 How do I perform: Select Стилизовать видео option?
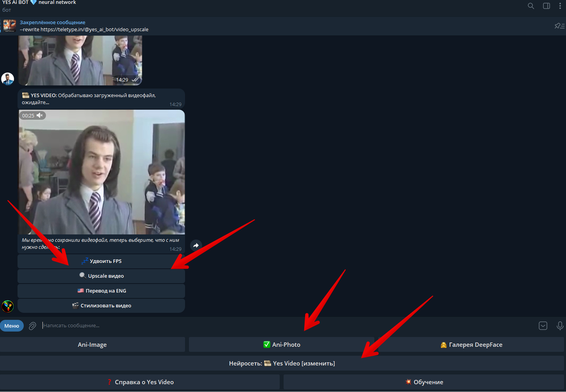point(101,305)
